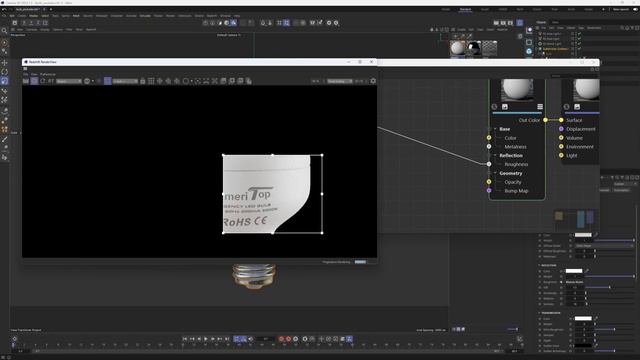Screen dimensions: 640x360
Task: Open the File menu in RenderView
Action: [25, 74]
